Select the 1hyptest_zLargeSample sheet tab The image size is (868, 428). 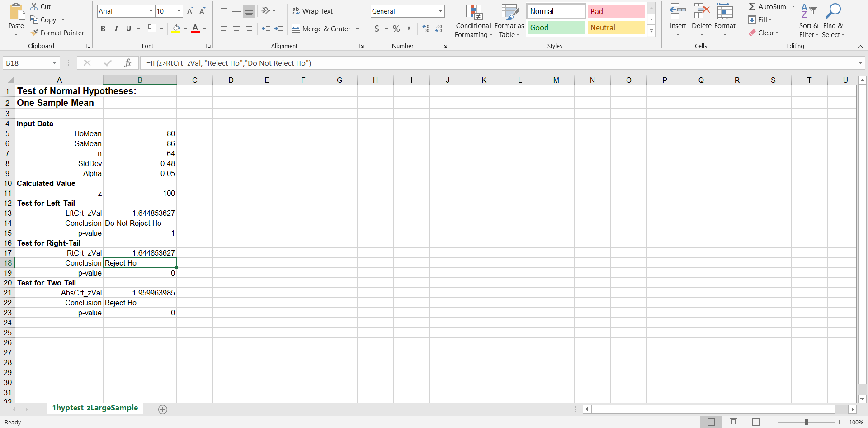95,408
